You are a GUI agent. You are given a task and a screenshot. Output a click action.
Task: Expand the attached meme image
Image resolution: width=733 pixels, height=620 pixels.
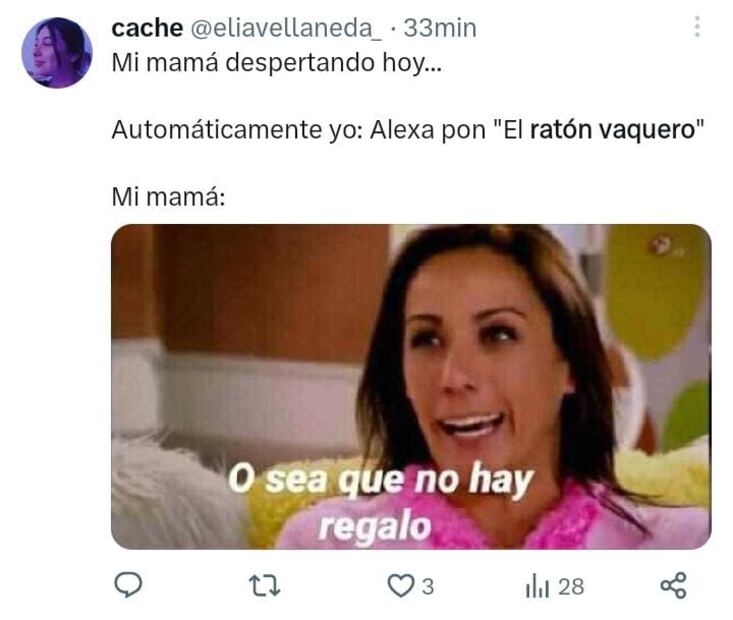(411, 387)
